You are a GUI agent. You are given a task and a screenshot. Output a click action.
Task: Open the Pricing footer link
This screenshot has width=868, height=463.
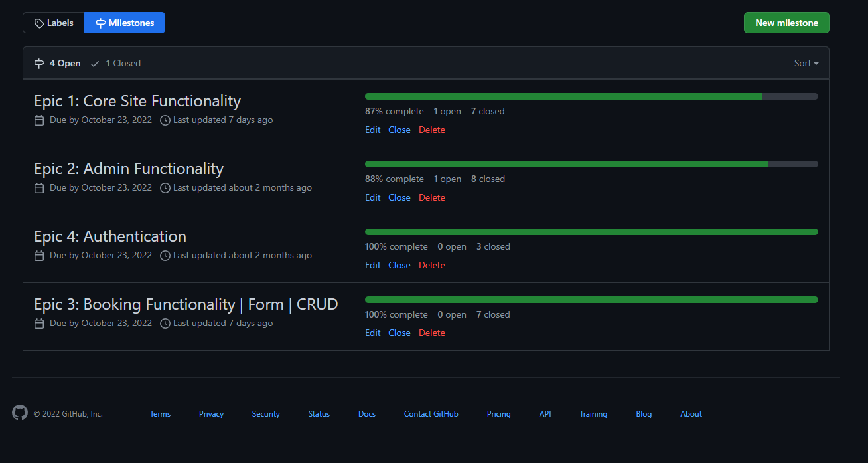click(x=499, y=413)
